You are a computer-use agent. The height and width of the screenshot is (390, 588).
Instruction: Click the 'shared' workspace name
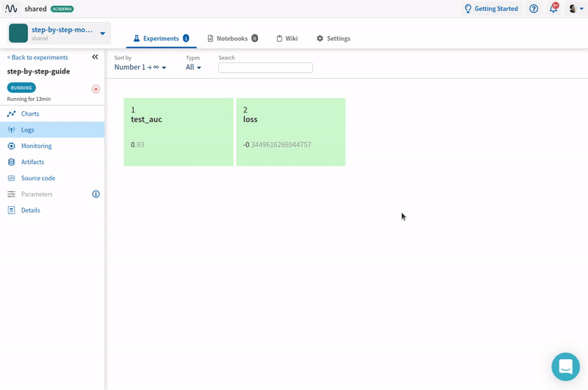(35, 9)
